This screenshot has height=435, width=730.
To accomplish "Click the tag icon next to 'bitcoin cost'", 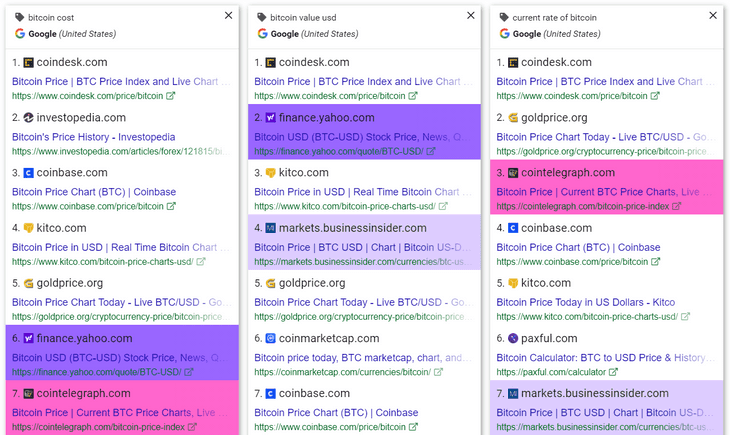I will 19,18.
